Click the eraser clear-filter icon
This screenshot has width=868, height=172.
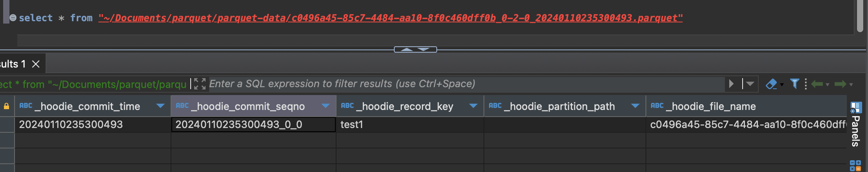pos(771,84)
